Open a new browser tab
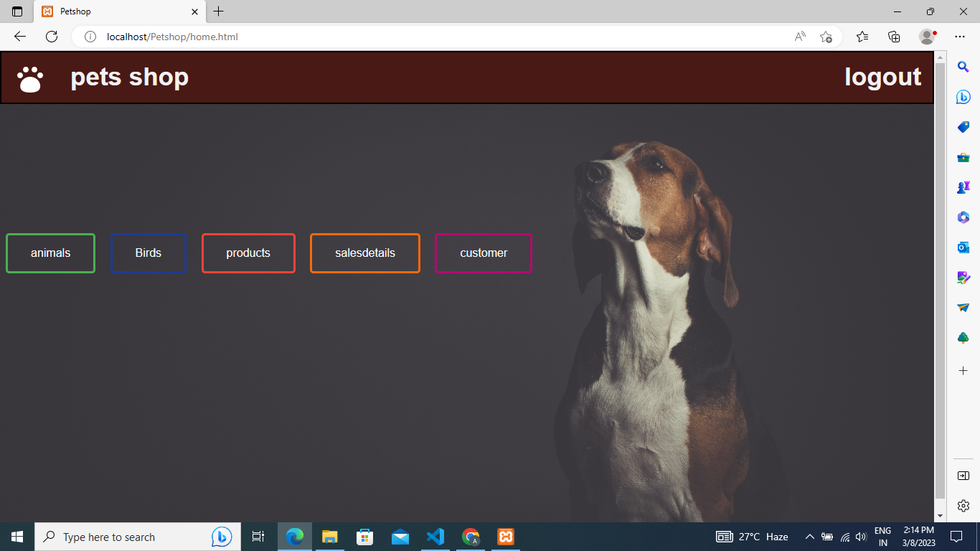The height and width of the screenshot is (551, 980). (x=218, y=11)
